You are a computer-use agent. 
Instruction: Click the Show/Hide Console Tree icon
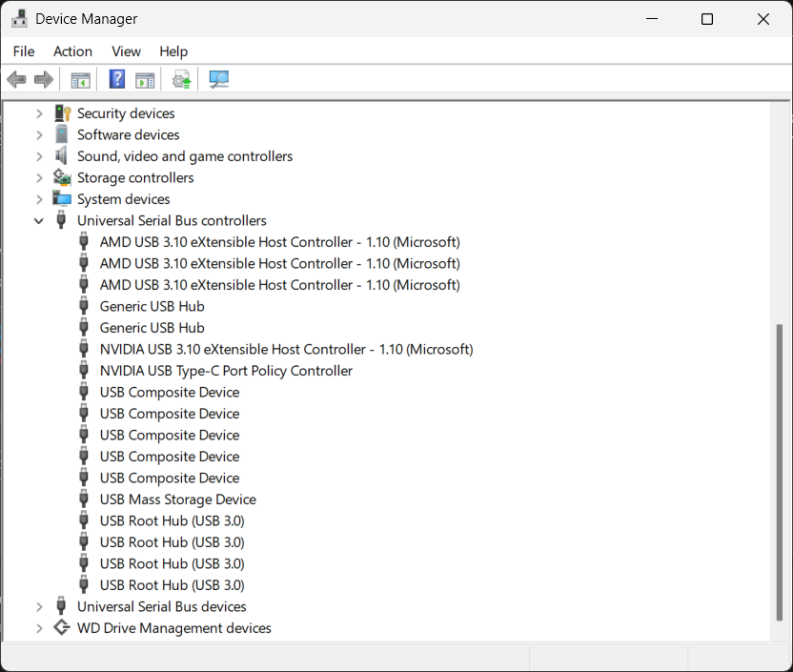click(x=81, y=80)
